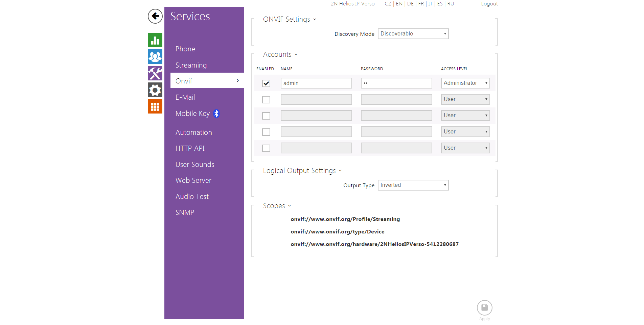The image size is (644, 325).
Task: Enable the last account row checkbox
Action: coord(266,148)
